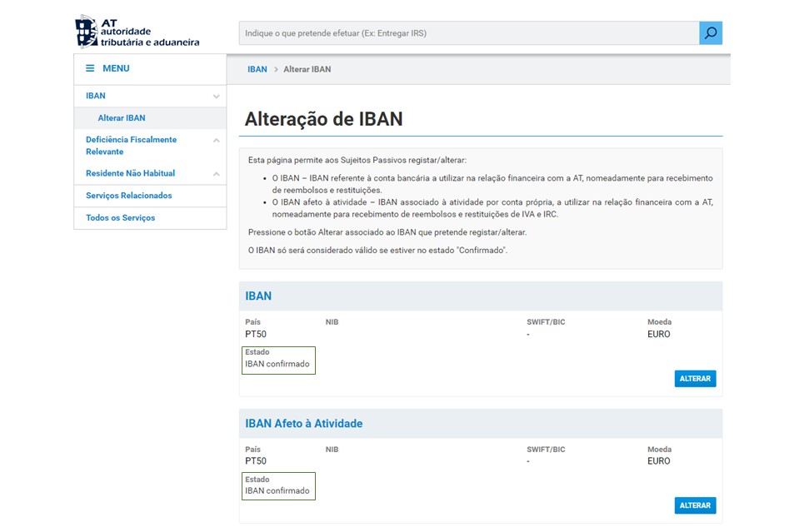Click the AT Autoridade Tributária logo

tap(137, 32)
